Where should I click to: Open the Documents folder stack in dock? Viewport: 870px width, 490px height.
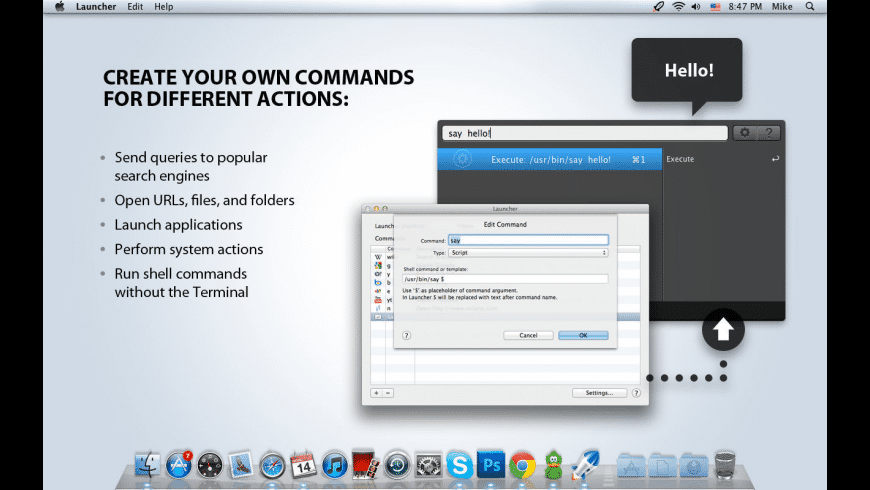pos(662,466)
